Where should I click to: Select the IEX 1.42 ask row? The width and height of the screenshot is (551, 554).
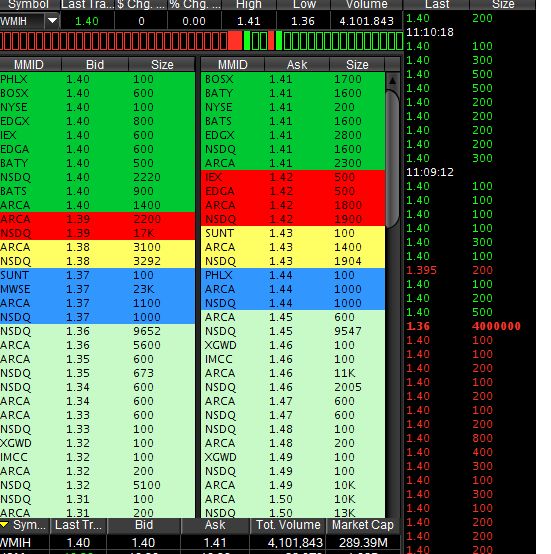pos(293,177)
